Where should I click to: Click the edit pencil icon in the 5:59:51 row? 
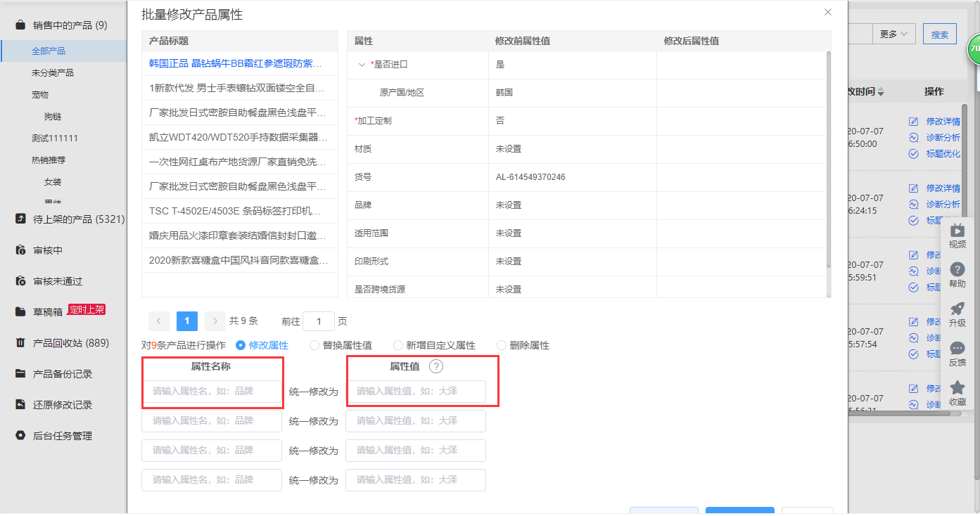[914, 255]
